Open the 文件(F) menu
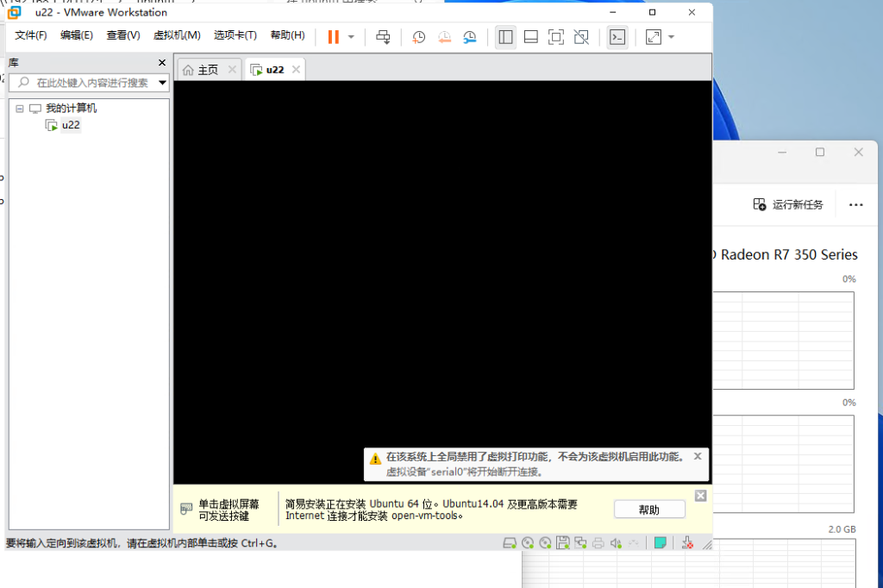This screenshot has width=883, height=588. 30,35
